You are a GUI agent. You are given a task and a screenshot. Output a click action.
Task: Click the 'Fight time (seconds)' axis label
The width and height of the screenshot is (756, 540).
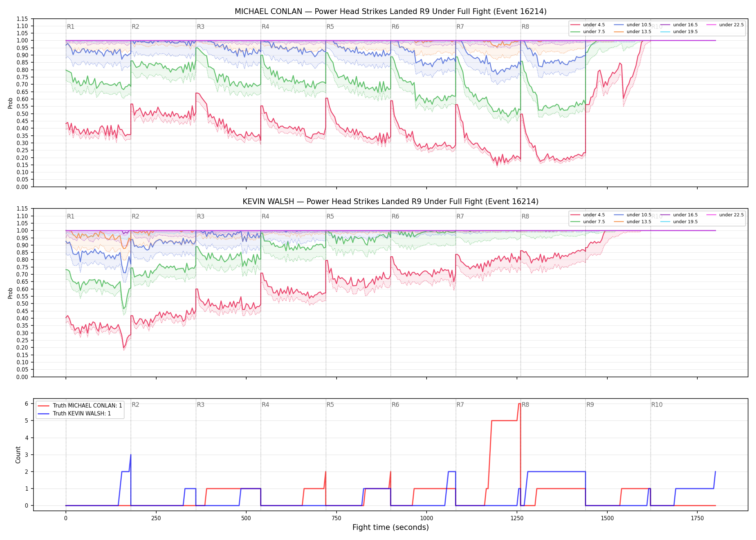pos(391,527)
